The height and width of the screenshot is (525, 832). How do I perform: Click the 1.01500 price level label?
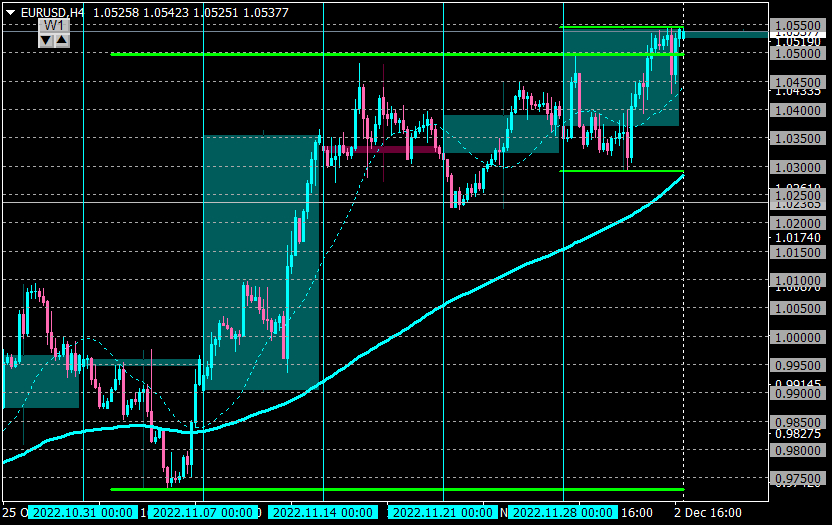798,252
